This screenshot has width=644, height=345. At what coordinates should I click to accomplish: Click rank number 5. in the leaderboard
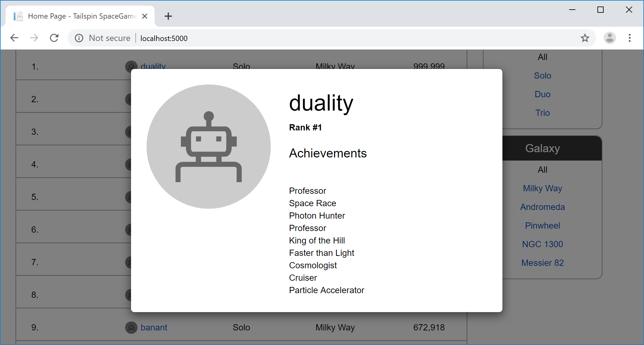35,197
